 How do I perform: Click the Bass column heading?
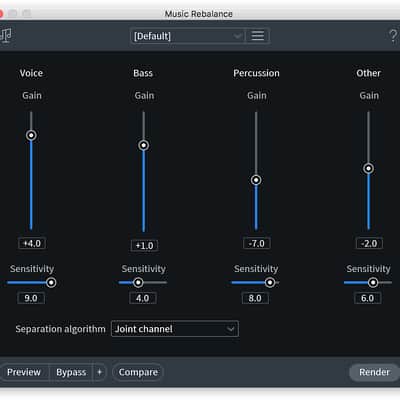point(143,73)
